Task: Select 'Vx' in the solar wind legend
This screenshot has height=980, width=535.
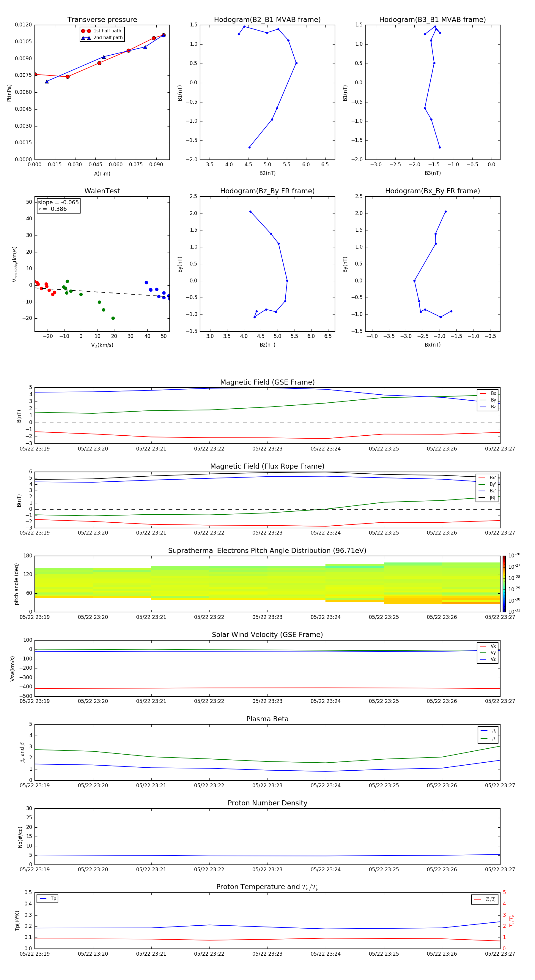Action: click(x=488, y=646)
